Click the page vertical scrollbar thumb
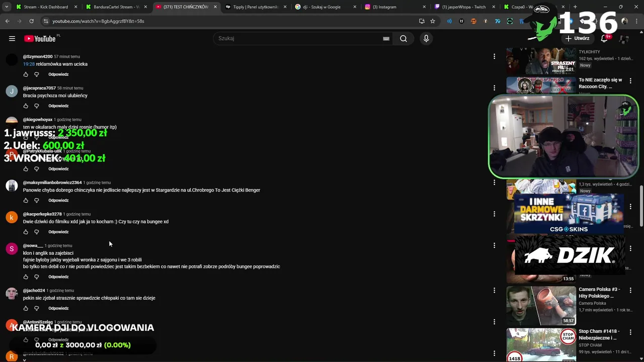Image resolution: width=644 pixels, height=362 pixels. pos(641,206)
